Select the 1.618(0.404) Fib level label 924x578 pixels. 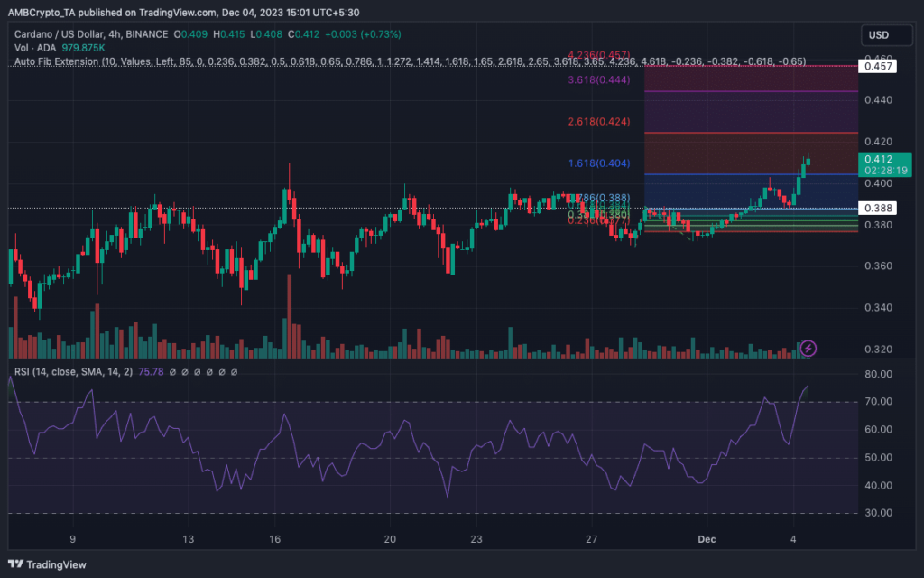pos(598,163)
